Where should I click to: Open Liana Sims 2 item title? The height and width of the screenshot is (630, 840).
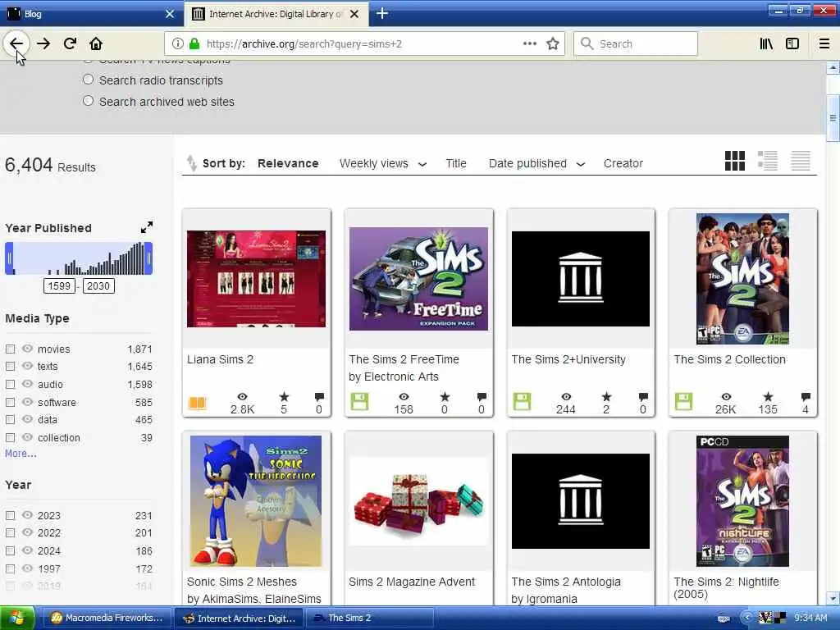coord(220,359)
